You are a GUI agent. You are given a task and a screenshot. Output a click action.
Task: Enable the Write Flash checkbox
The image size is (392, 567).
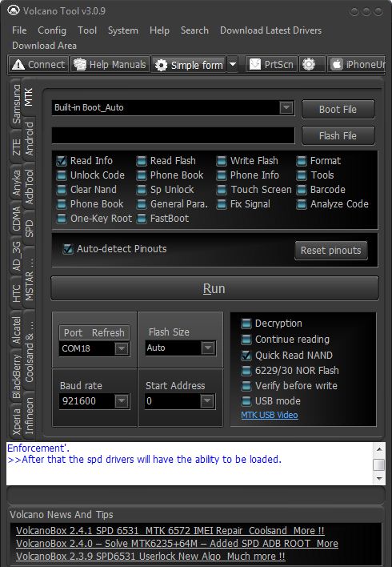point(221,161)
